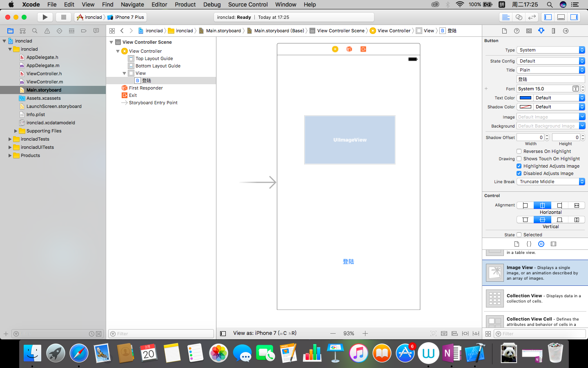Open the Breakpoint navigator

pyautogui.click(x=84, y=31)
